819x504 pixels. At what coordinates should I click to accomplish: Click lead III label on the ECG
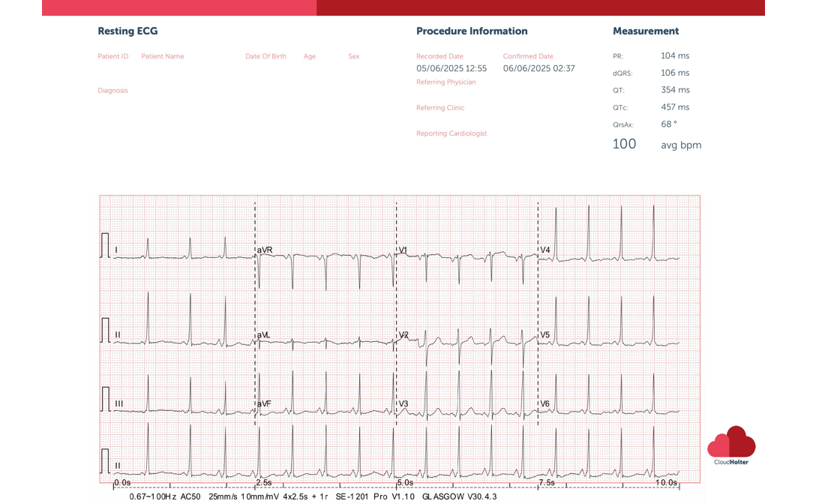pos(119,403)
